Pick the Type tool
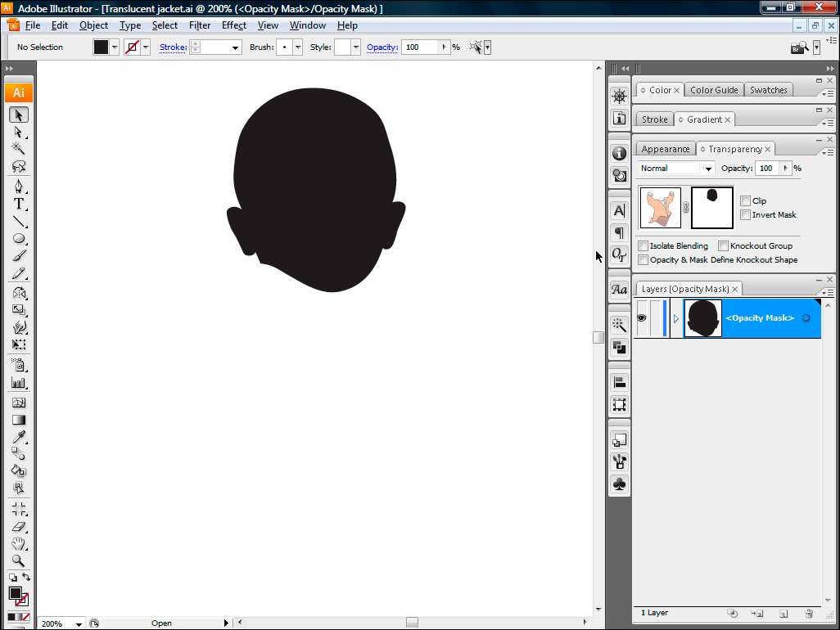The width and height of the screenshot is (840, 630). click(x=18, y=204)
